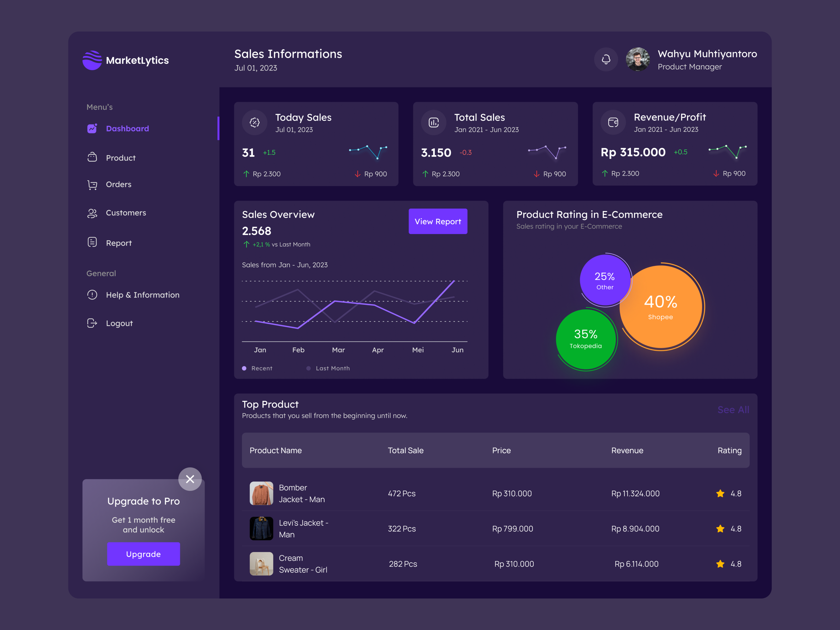Image resolution: width=840 pixels, height=630 pixels.
Task: Click the Revenue/Profit wallet icon
Action: click(x=612, y=122)
